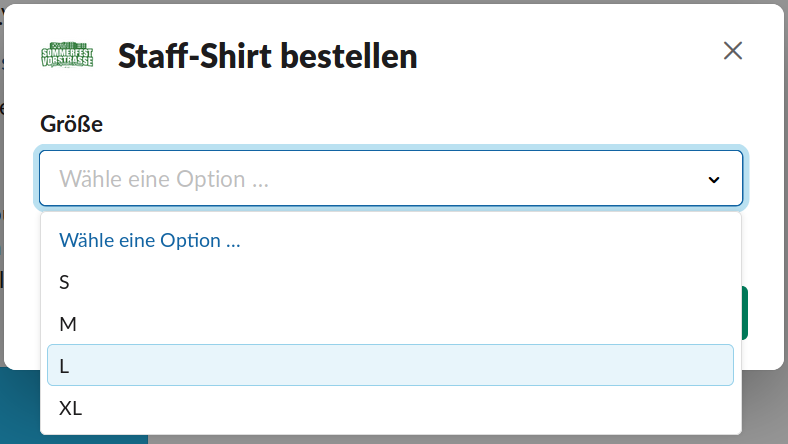Viewport: 788px width, 444px height.
Task: Click the placeholder text in the Größe field
Action: tap(164, 179)
